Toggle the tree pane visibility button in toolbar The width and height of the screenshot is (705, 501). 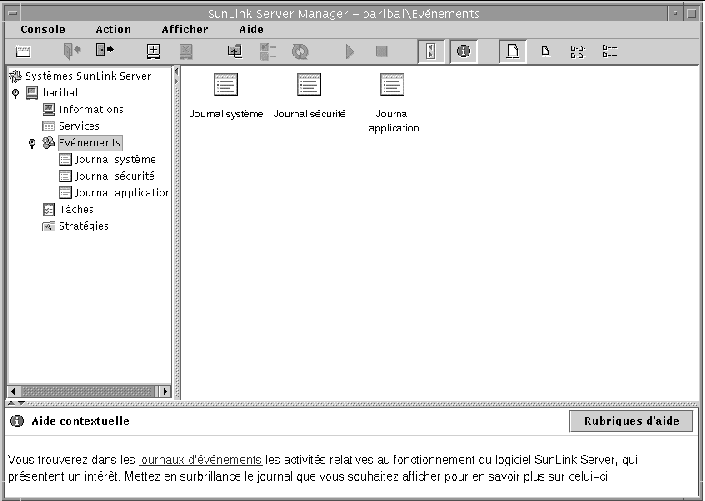431,51
